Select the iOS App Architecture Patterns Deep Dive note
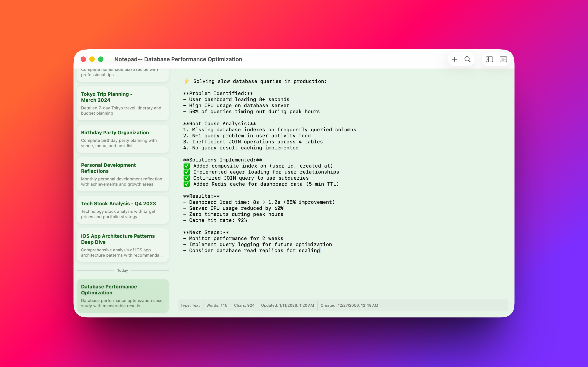The image size is (588, 367). click(122, 245)
